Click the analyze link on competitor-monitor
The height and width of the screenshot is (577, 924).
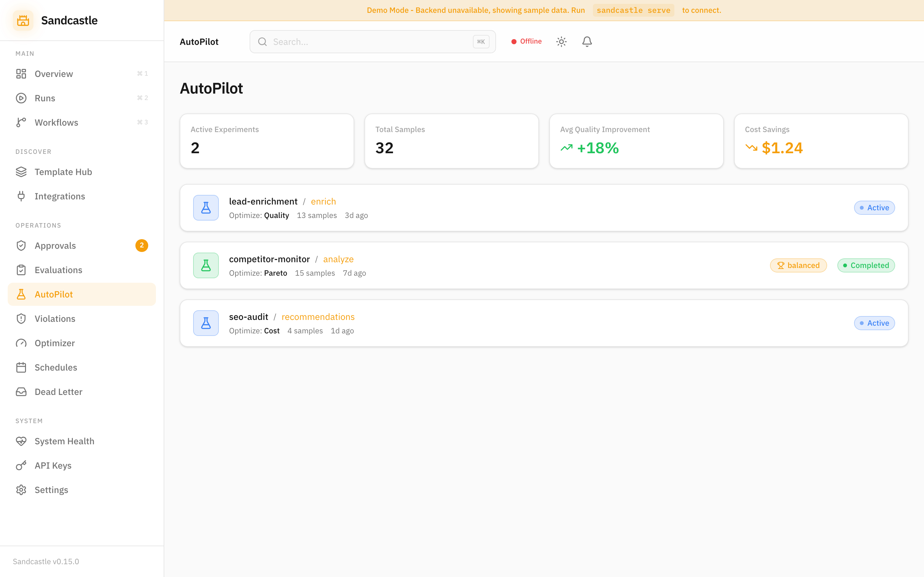pos(338,259)
